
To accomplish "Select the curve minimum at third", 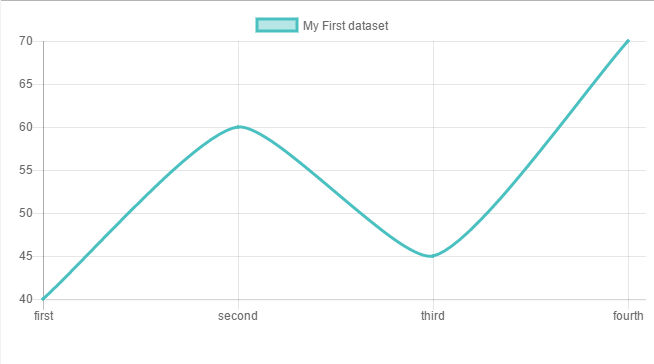I will pos(433,256).
